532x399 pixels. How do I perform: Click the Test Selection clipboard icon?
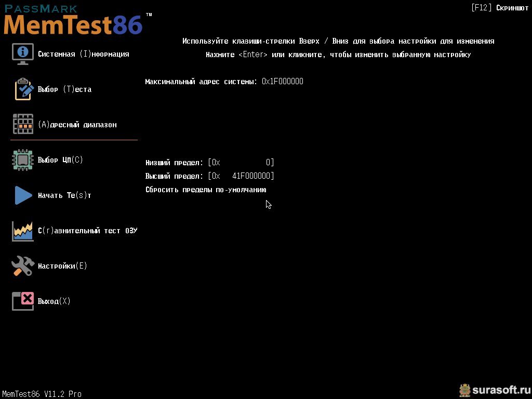pyautogui.click(x=24, y=89)
